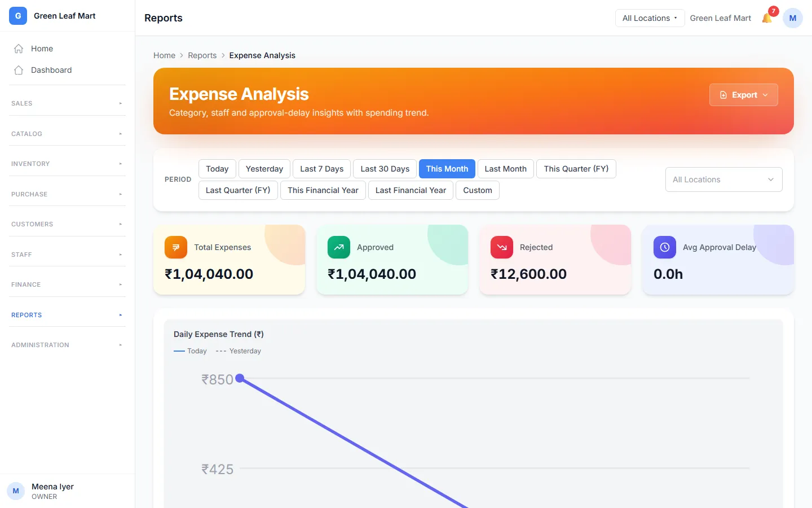The height and width of the screenshot is (508, 812).
Task: Click the Home breadcrumb link
Action: [x=164, y=55]
